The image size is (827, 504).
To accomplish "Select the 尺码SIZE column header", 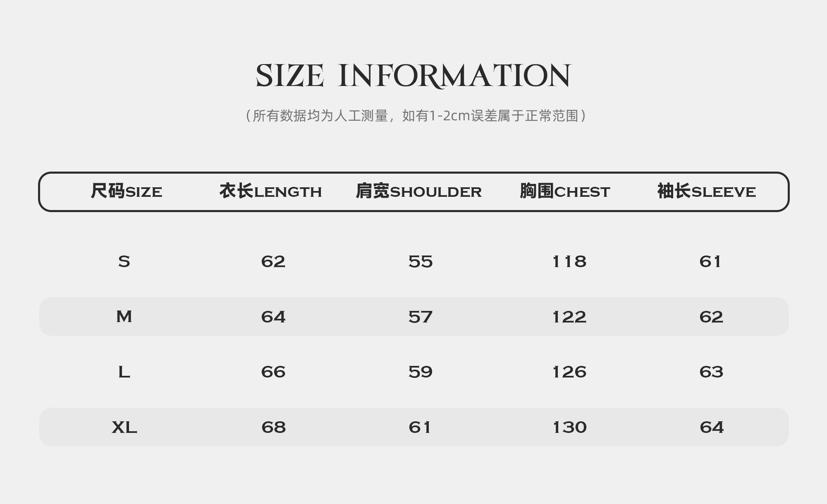I will [x=127, y=192].
